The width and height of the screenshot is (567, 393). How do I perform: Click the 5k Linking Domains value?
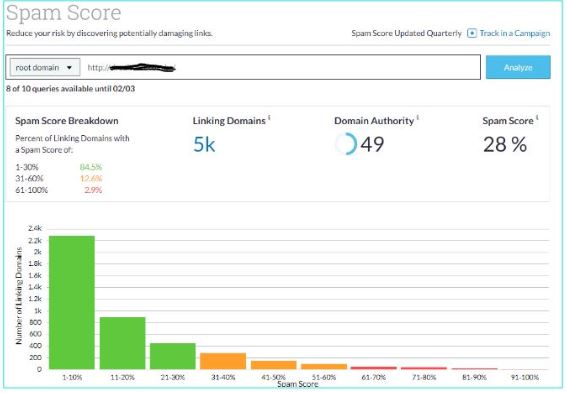(204, 145)
